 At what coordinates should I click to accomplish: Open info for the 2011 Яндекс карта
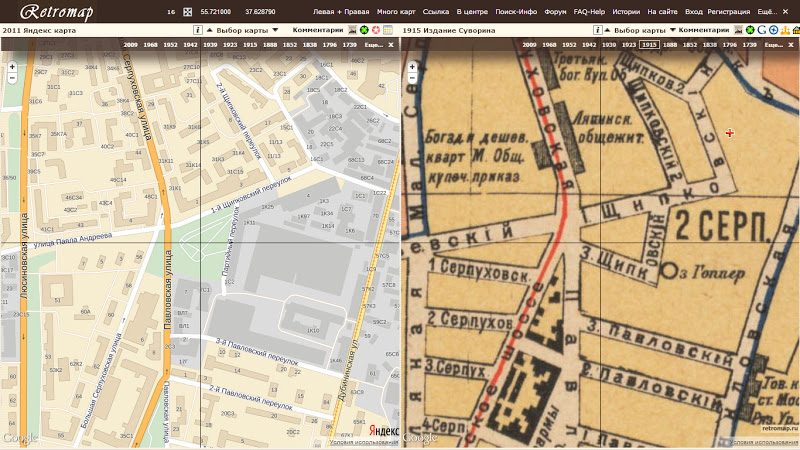tap(197, 30)
